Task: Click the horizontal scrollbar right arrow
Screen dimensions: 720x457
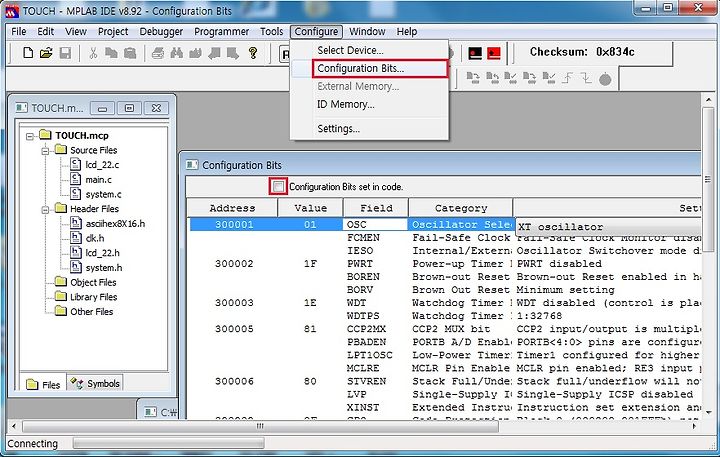Action: [694, 426]
